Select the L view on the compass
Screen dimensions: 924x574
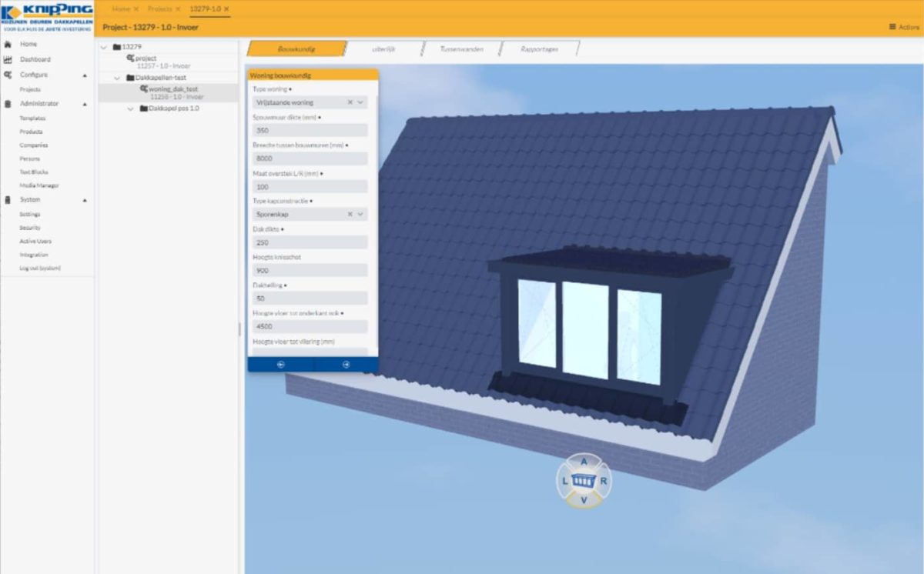coord(565,481)
